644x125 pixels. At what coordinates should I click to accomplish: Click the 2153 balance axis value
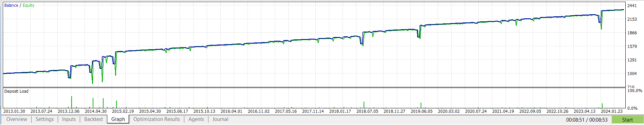(x=632, y=19)
